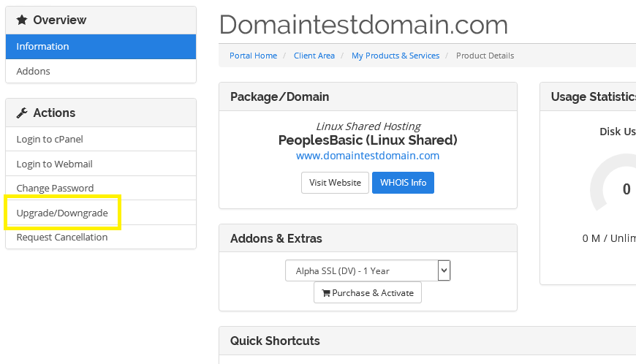Click the Visit Website button
This screenshot has width=636, height=364.
point(335,183)
